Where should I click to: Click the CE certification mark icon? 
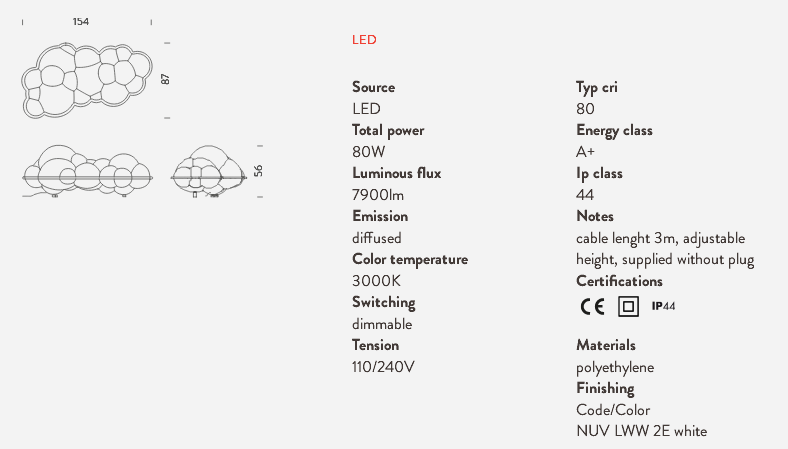(x=593, y=306)
